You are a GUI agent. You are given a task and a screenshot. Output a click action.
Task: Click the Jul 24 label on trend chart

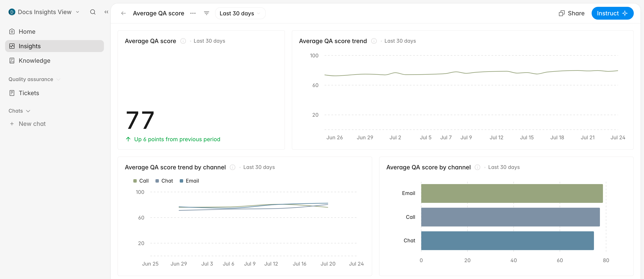click(x=618, y=138)
